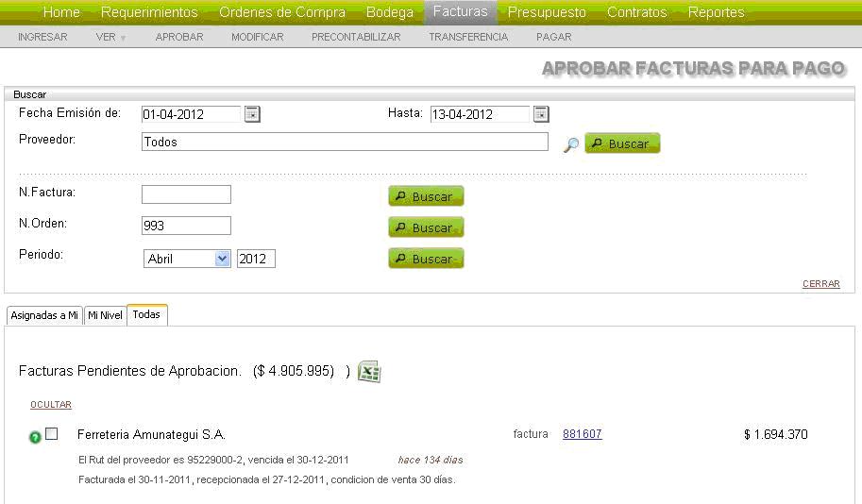The height and width of the screenshot is (504, 862).
Task: Export pending invoices to Excel
Action: point(369,372)
